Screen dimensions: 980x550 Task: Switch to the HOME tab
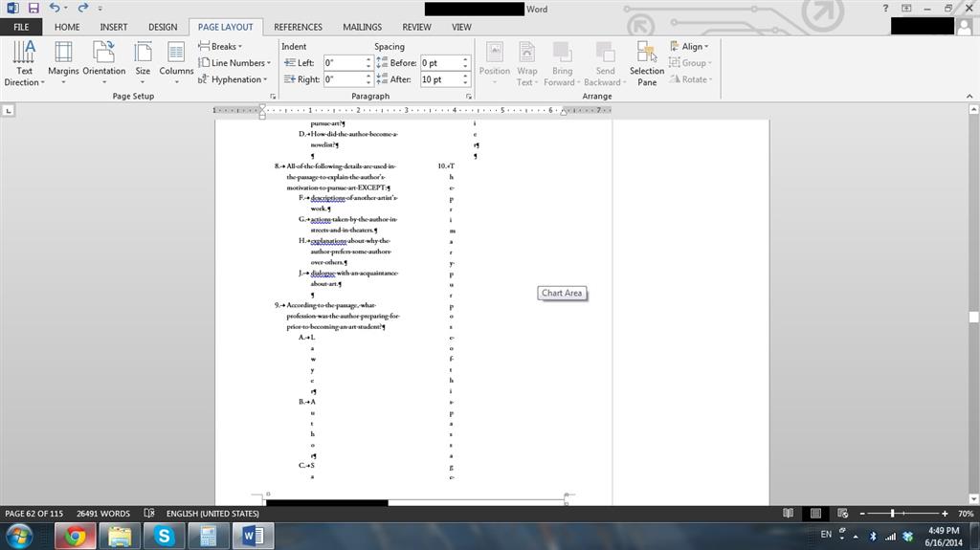tap(67, 27)
